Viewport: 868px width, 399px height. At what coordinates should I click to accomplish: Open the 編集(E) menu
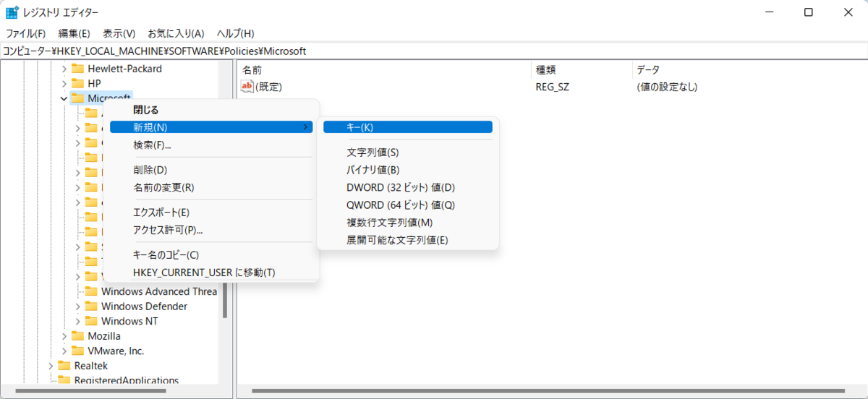coord(75,33)
